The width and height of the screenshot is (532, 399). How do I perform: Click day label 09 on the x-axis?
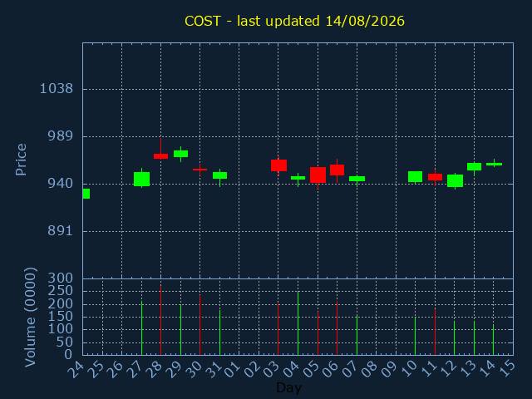(x=389, y=369)
